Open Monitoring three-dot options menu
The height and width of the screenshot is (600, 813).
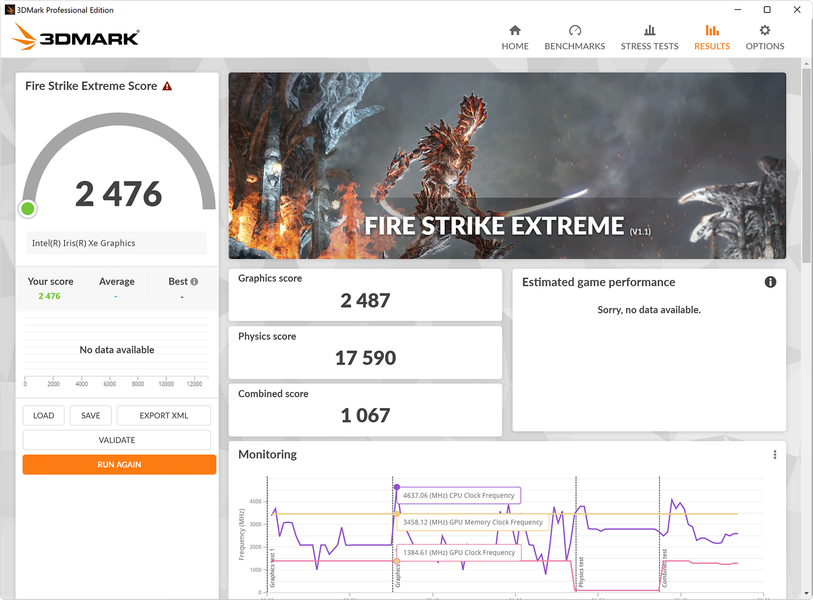click(775, 454)
